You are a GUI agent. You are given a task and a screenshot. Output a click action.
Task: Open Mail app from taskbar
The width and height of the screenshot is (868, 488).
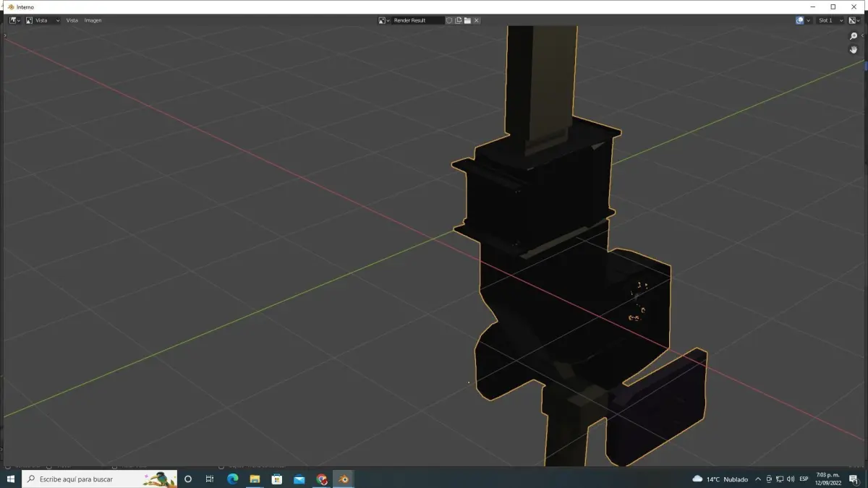[x=299, y=479]
